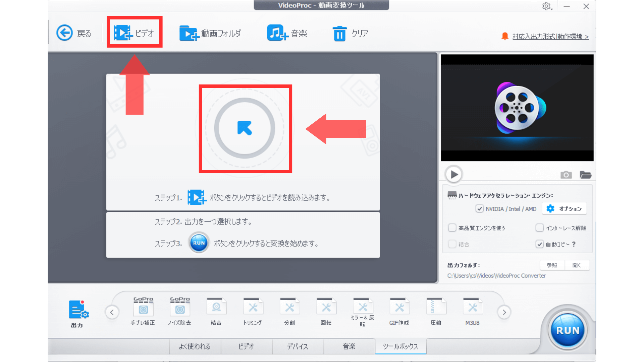Minimize the VideoProc window
The height and width of the screenshot is (362, 644).
click(567, 6)
